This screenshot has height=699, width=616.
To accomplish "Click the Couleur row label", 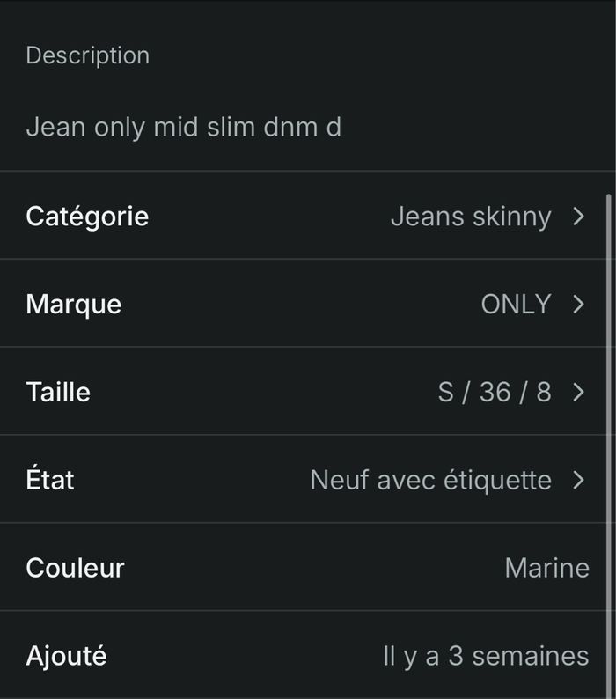I will pos(75,568).
